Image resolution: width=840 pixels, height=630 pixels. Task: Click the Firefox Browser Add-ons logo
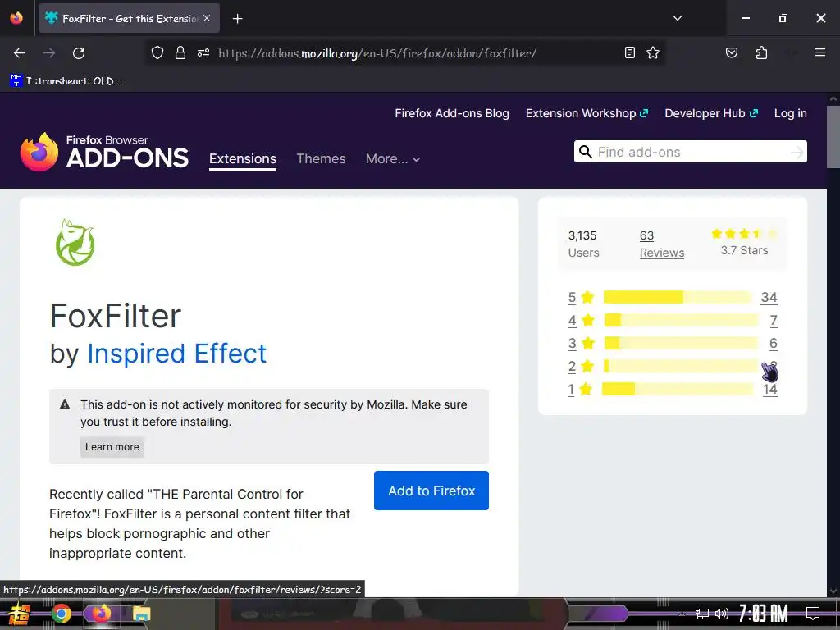pyautogui.click(x=104, y=152)
